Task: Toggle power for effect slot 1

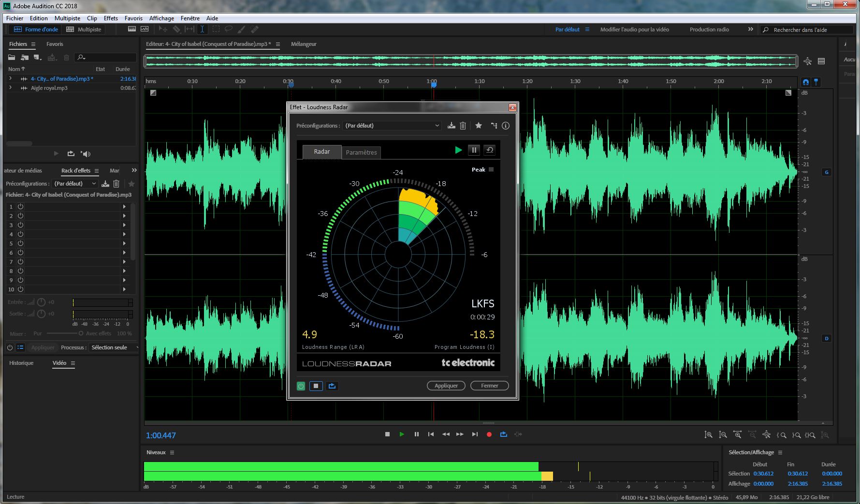Action: pyautogui.click(x=21, y=206)
